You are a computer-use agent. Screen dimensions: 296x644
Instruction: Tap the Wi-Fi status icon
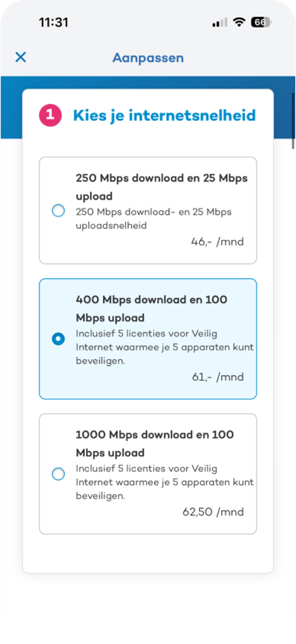239,22
